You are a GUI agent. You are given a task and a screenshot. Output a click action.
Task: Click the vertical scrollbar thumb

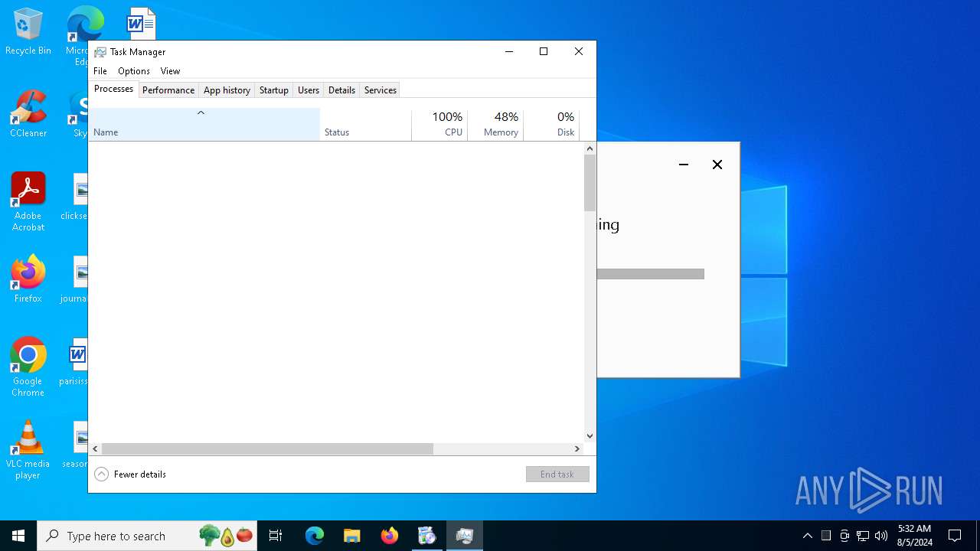pyautogui.click(x=590, y=183)
